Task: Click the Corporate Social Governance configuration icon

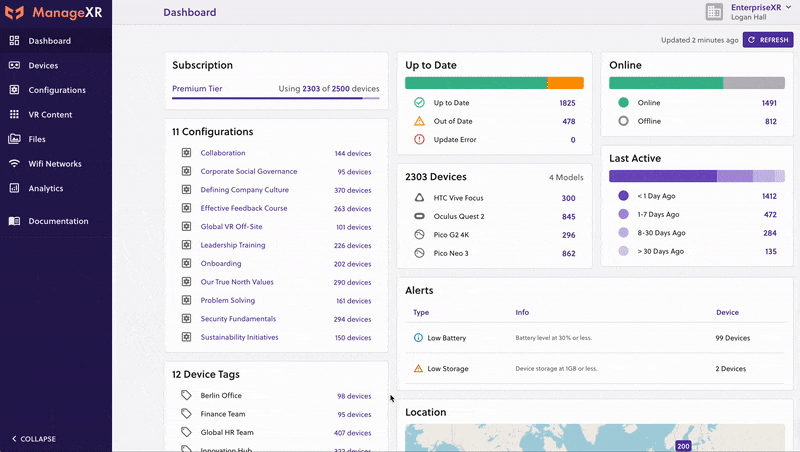Action: [x=186, y=171]
